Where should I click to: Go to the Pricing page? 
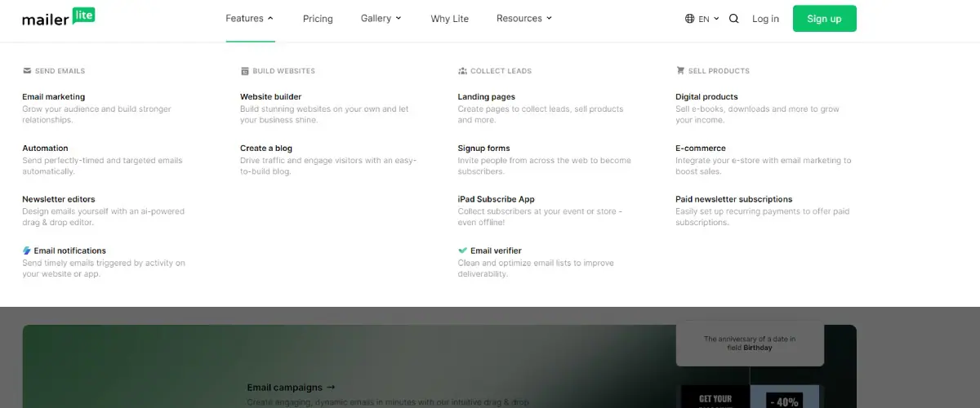click(318, 19)
